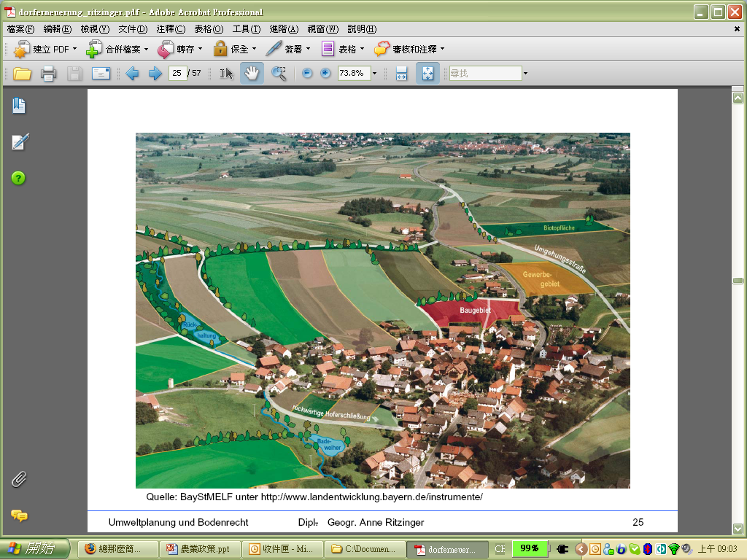Expand the zoom percentage dropdown
Viewport: 747px width, 560px height.
[374, 73]
